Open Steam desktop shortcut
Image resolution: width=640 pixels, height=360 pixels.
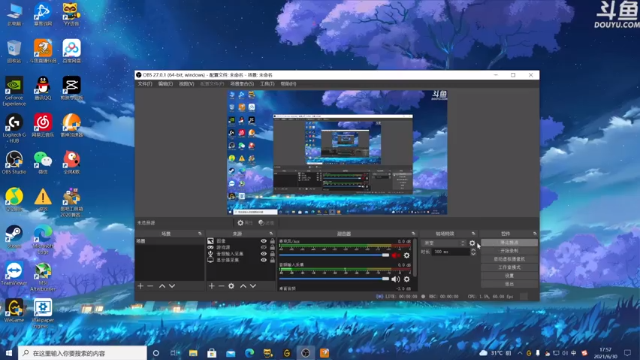(x=14, y=237)
